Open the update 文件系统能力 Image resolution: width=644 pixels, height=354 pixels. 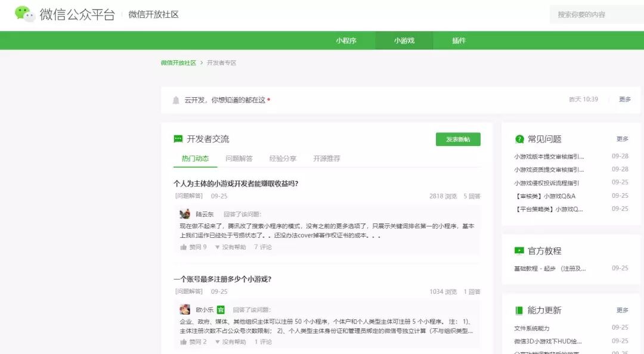tap(531, 328)
